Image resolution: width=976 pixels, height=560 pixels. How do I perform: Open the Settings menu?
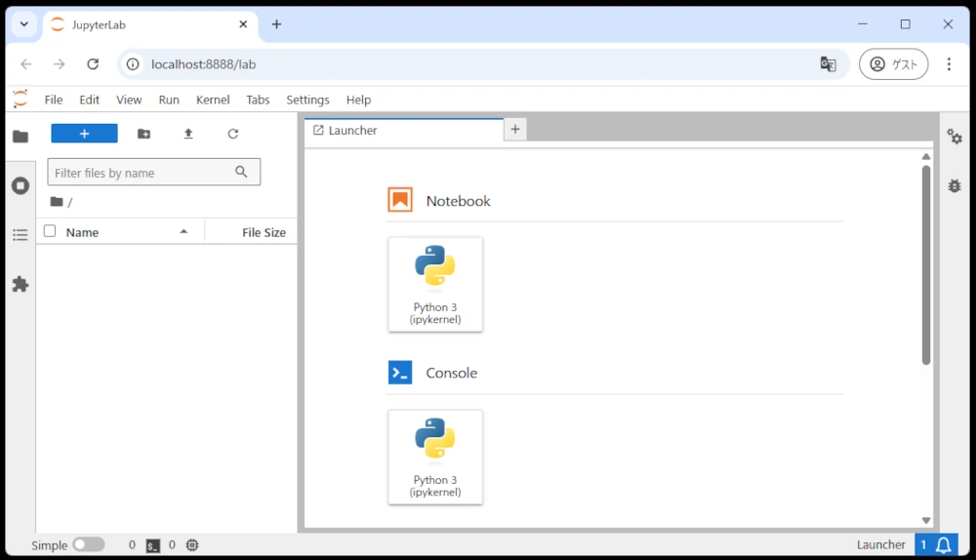tap(307, 100)
